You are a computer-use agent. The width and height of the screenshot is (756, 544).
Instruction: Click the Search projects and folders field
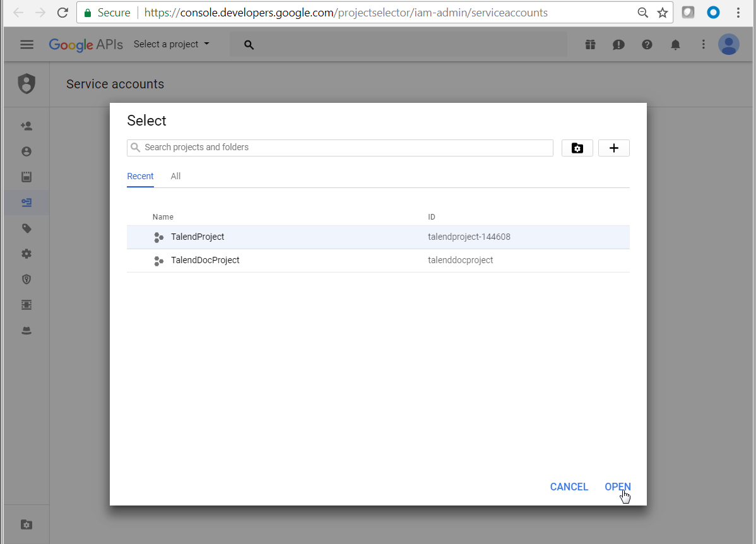tap(341, 148)
